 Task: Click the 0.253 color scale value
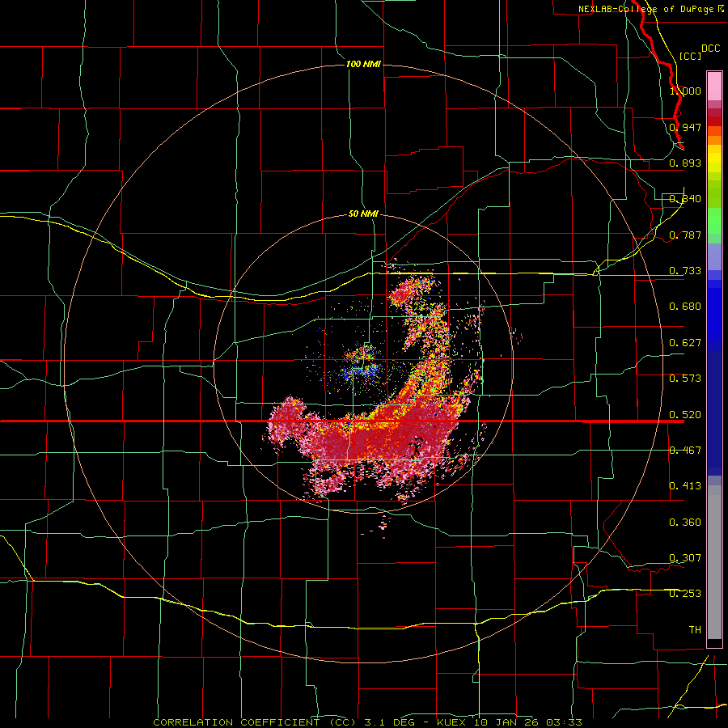[685, 594]
